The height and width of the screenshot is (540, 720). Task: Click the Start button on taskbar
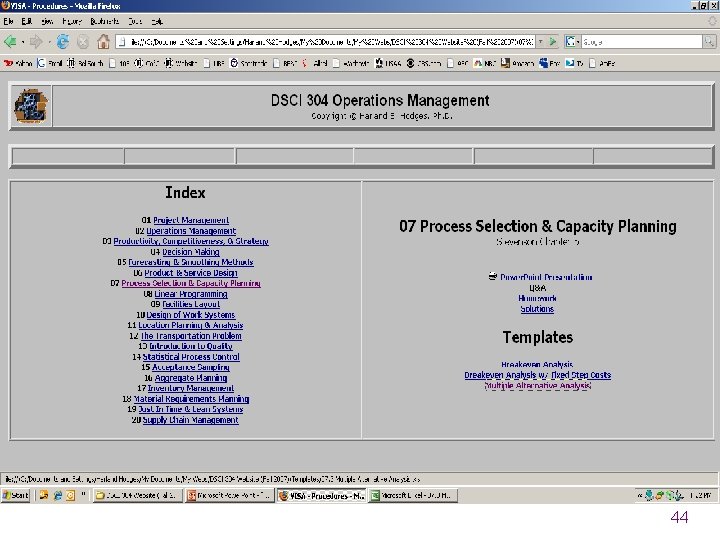point(16,495)
